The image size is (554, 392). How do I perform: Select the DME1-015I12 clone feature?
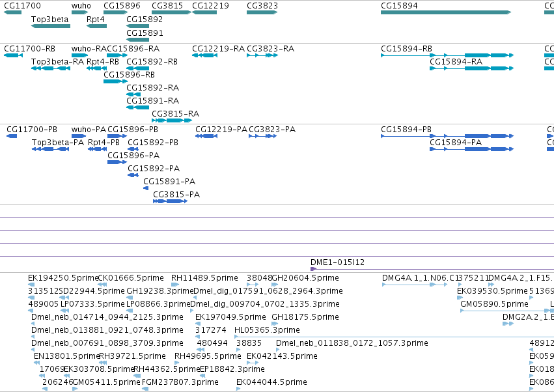[337, 262]
